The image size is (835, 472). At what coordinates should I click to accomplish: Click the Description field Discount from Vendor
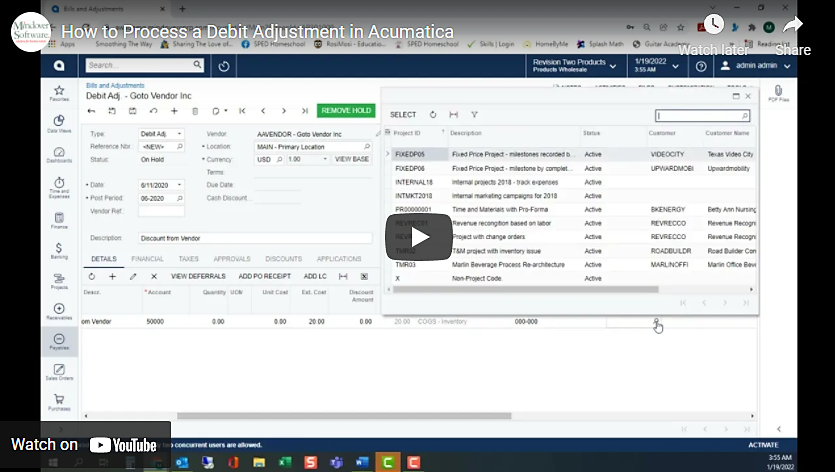point(255,238)
